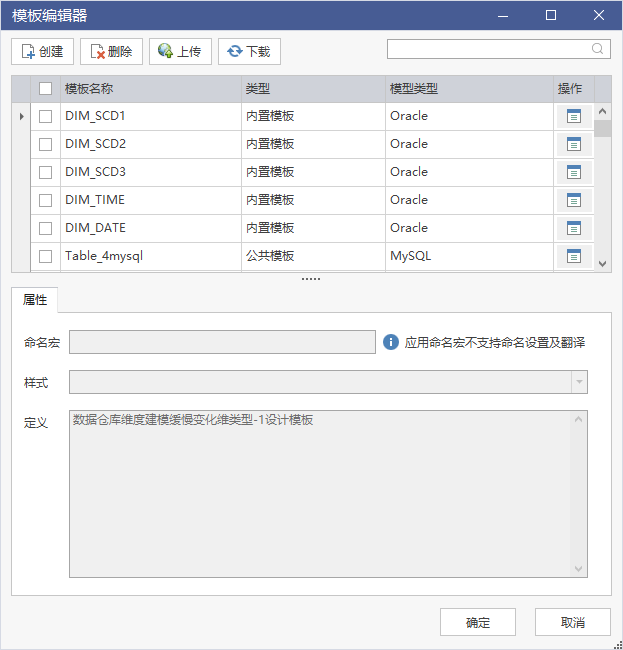
Task: Check the DIM_TIME row checkbox
Action: tap(45, 200)
